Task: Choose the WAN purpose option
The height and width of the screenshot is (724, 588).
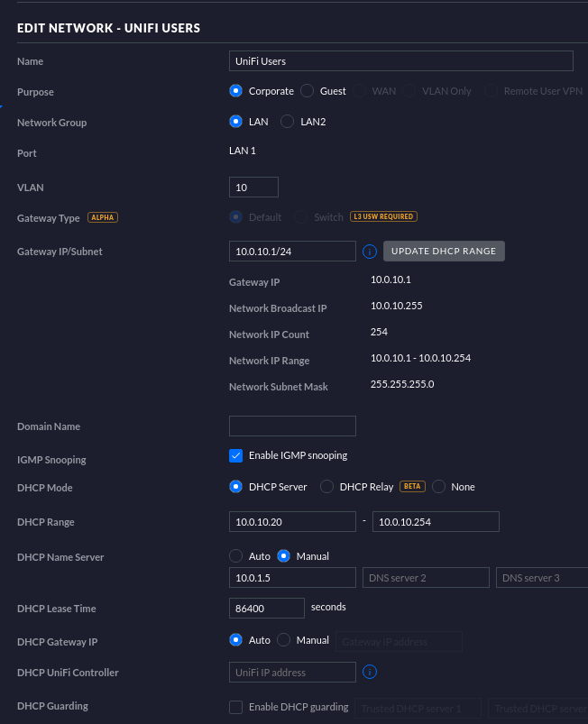Action: point(359,91)
